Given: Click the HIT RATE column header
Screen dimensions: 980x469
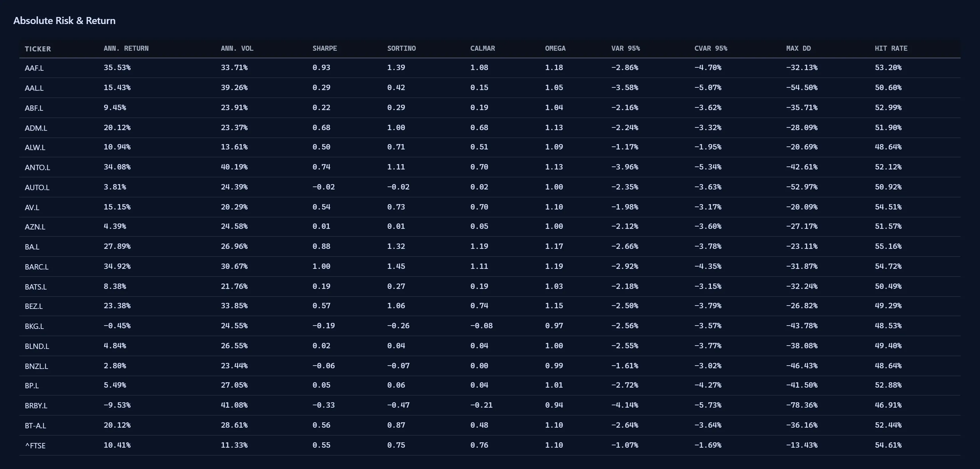Looking at the screenshot, I should coord(891,48).
